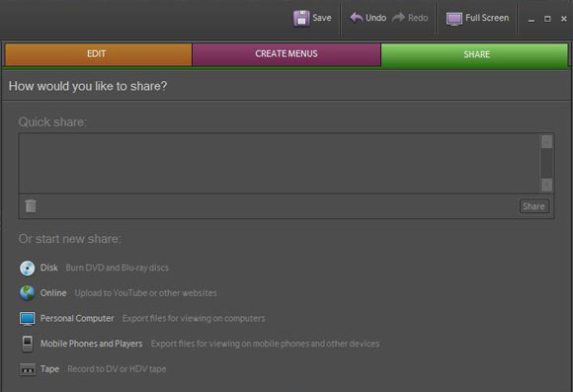Maximize the application window
The image size is (573, 392).
[x=547, y=19]
